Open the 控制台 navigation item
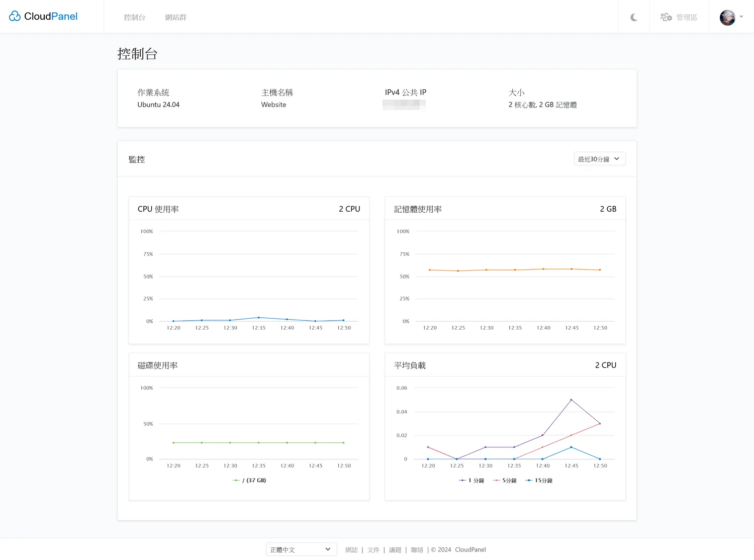 (x=134, y=17)
